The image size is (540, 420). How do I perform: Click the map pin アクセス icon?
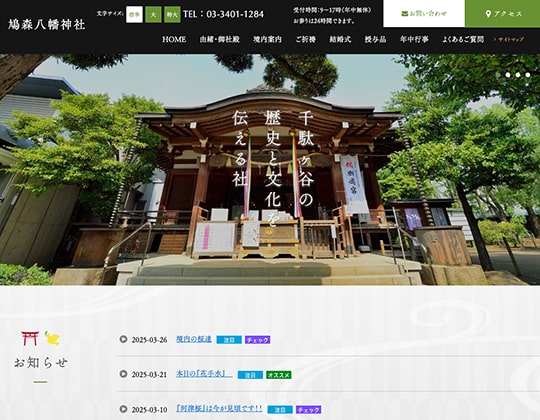pos(488,14)
